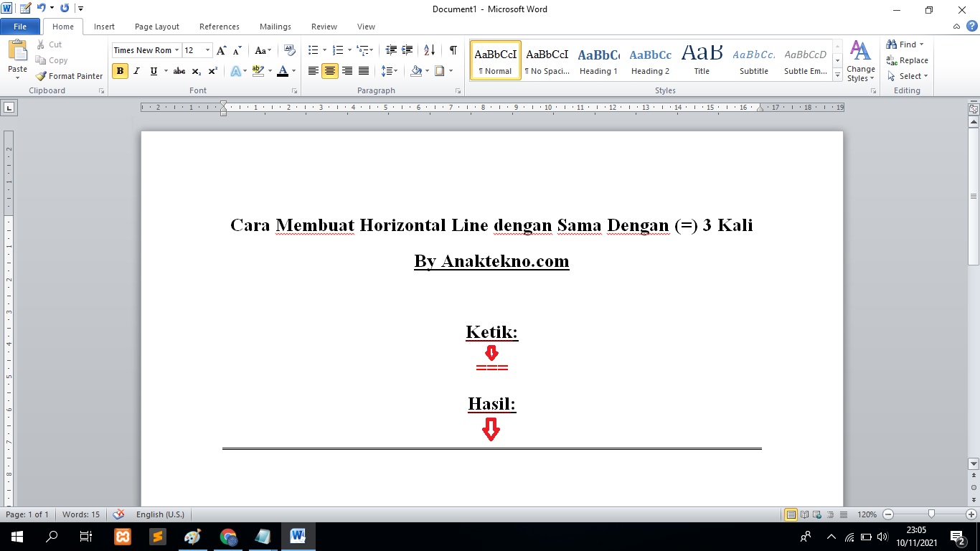The image size is (980, 551).
Task: Switch to the Review tab
Action: [x=324, y=27]
